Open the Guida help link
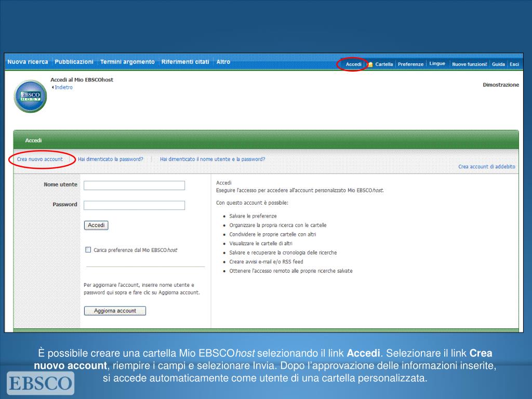Image resolution: width=532 pixels, height=399 pixels. pos(498,64)
